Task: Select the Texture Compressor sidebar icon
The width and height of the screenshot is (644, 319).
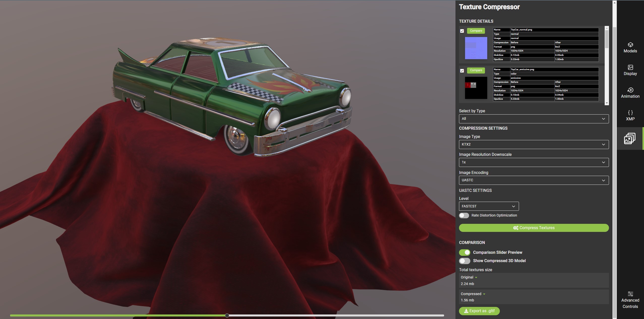Action: tap(629, 138)
